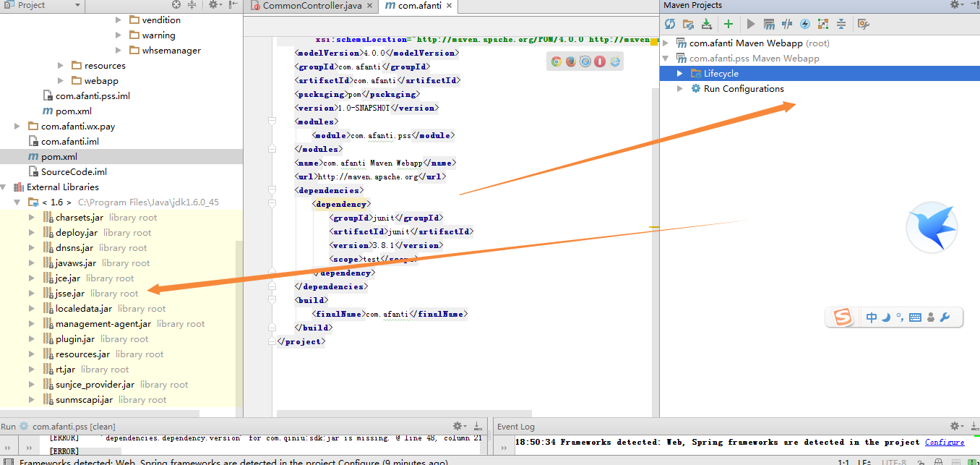Collapse all in Project panel
This screenshot has width=980, height=465.
pos(192,5)
